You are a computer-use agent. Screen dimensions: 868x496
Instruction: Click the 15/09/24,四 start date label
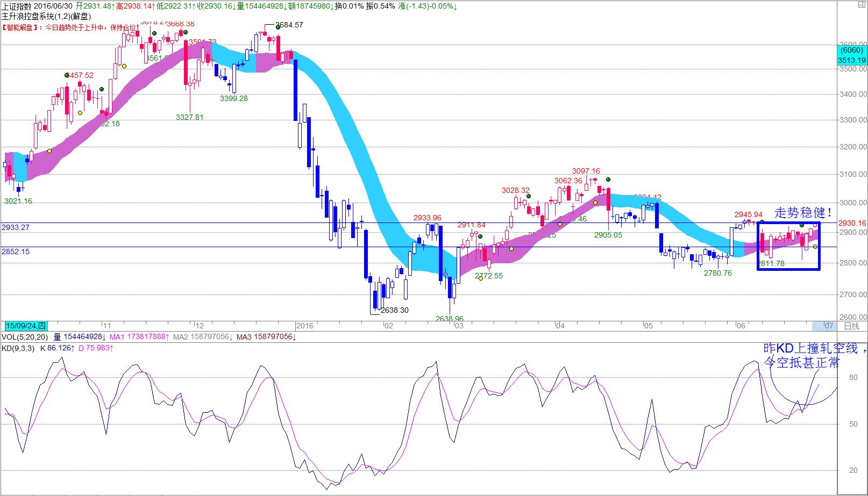coord(26,326)
